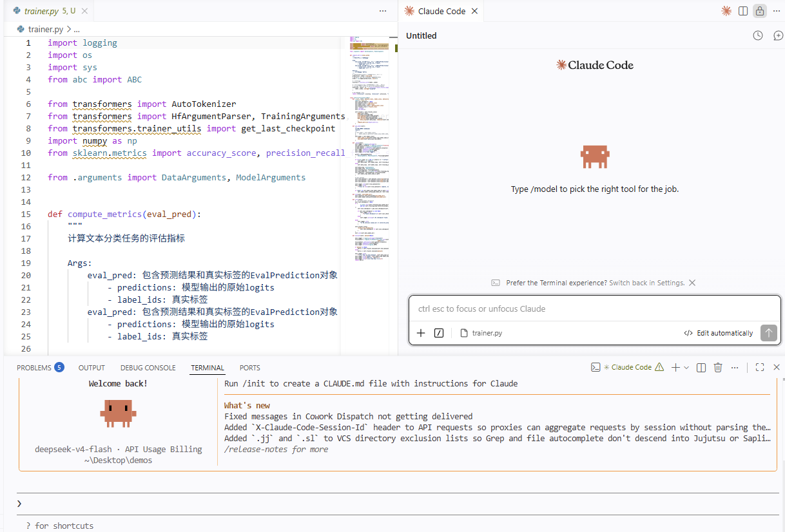
Task: Dismiss the Terminal experience banner
Action: click(x=692, y=283)
